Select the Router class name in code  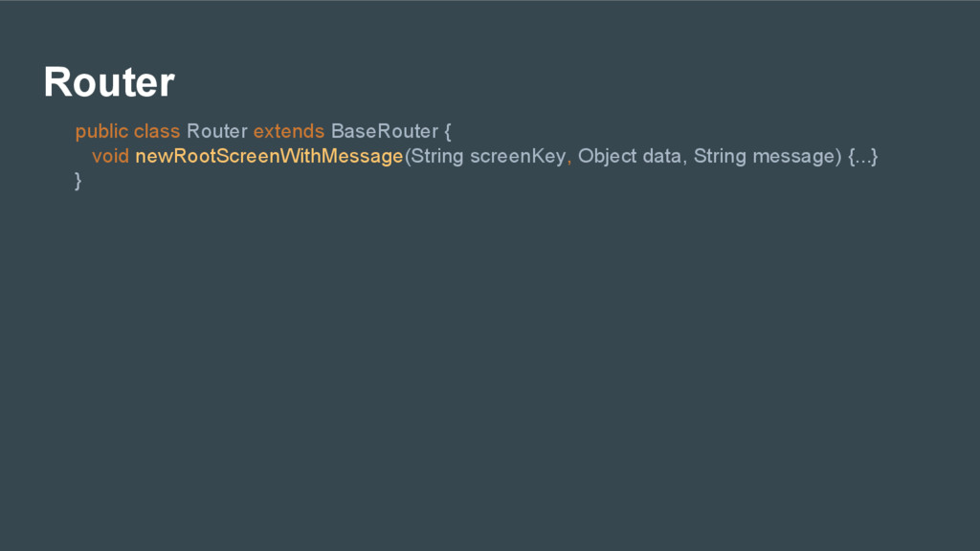coord(217,131)
